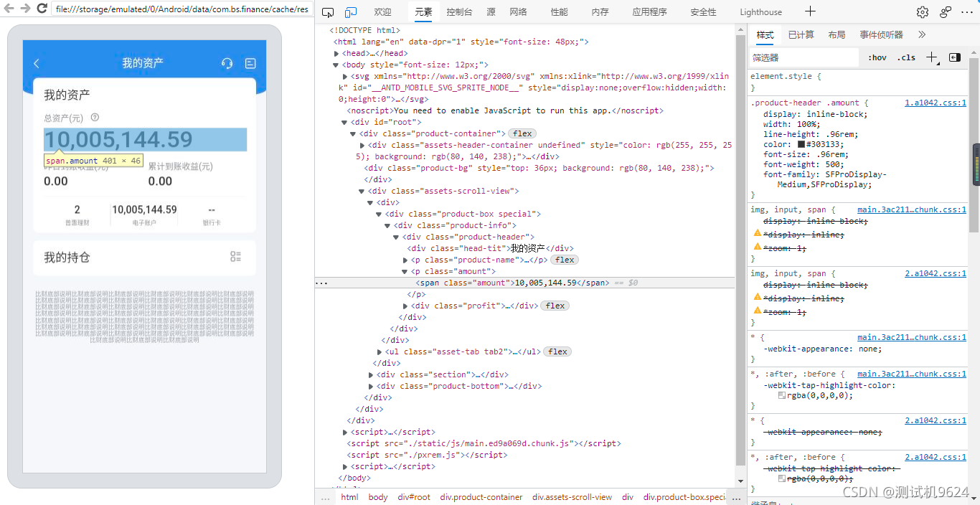Toggle flex badge on product-name paragraph

tap(565, 260)
